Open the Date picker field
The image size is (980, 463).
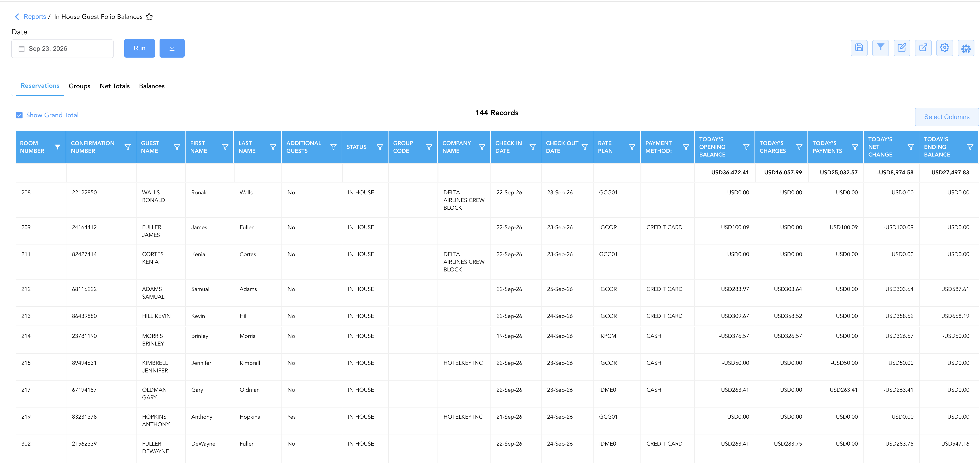[x=62, y=49]
